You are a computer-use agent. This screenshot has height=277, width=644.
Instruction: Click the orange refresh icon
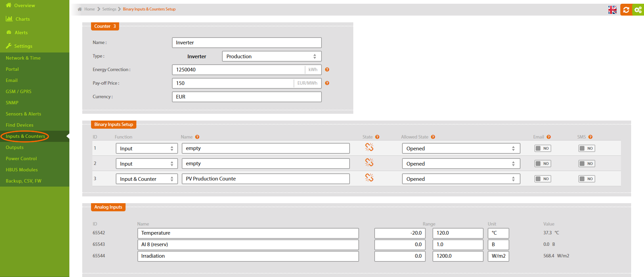click(626, 10)
